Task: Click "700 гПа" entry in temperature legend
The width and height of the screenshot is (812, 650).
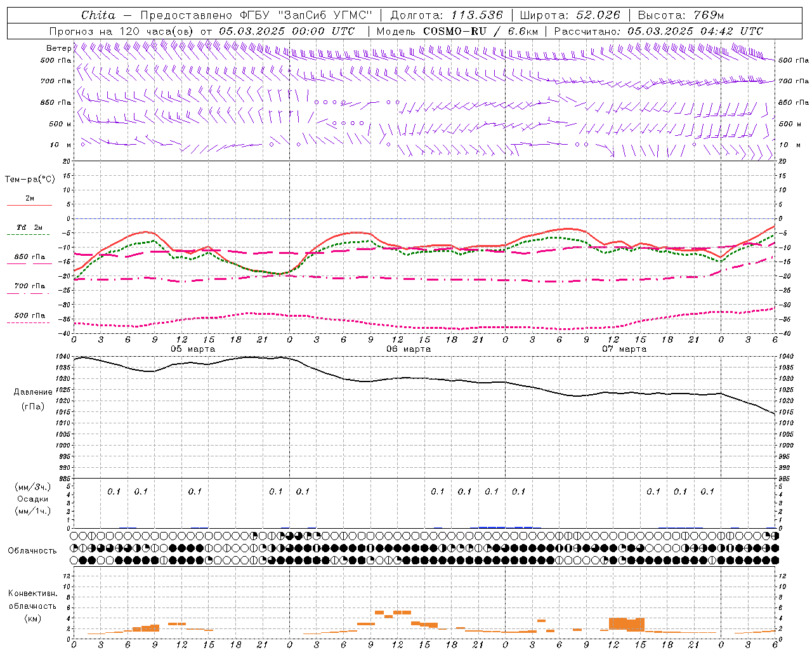Action: [x=30, y=286]
